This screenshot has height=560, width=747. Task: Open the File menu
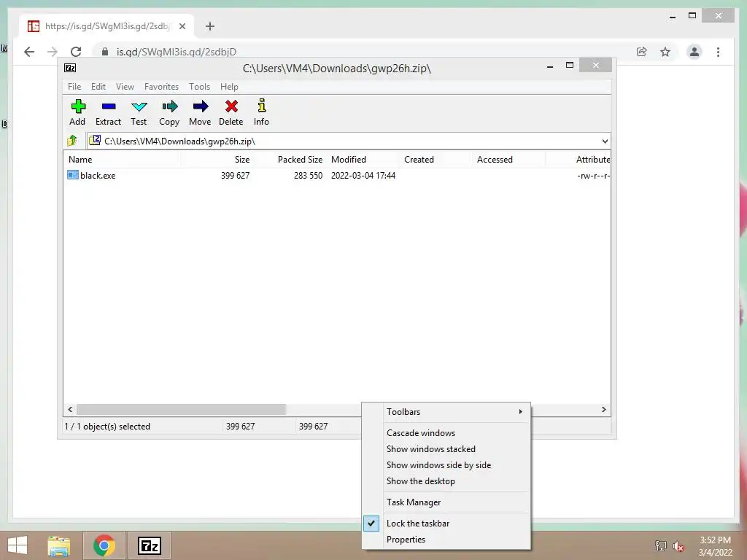click(x=74, y=87)
